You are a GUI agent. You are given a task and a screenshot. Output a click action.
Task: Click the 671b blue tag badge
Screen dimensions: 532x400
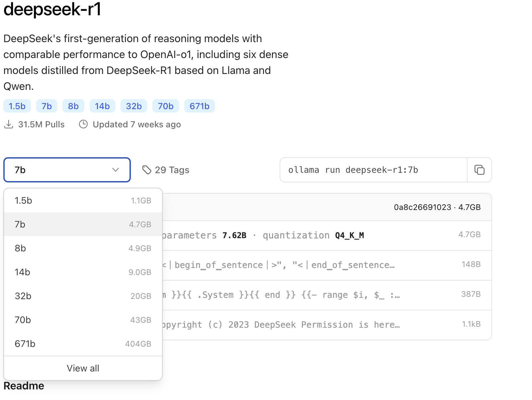pos(200,106)
